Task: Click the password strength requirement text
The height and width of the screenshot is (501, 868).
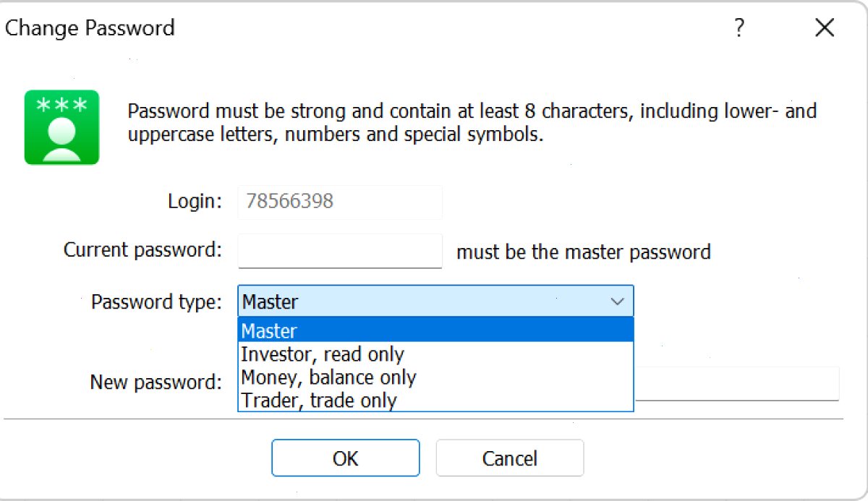Action: click(x=472, y=123)
